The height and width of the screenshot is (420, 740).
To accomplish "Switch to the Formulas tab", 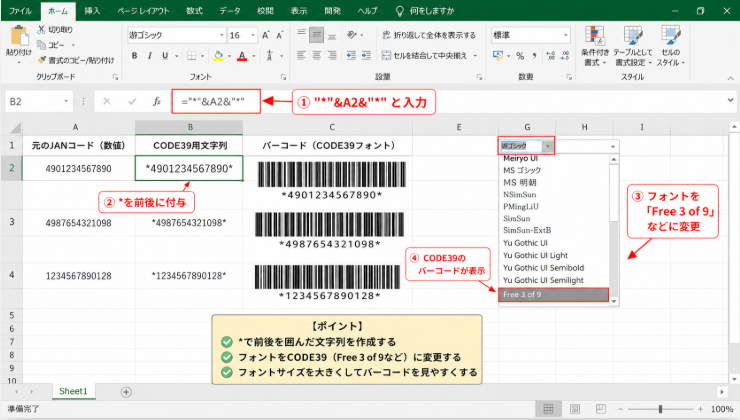I will [194, 11].
